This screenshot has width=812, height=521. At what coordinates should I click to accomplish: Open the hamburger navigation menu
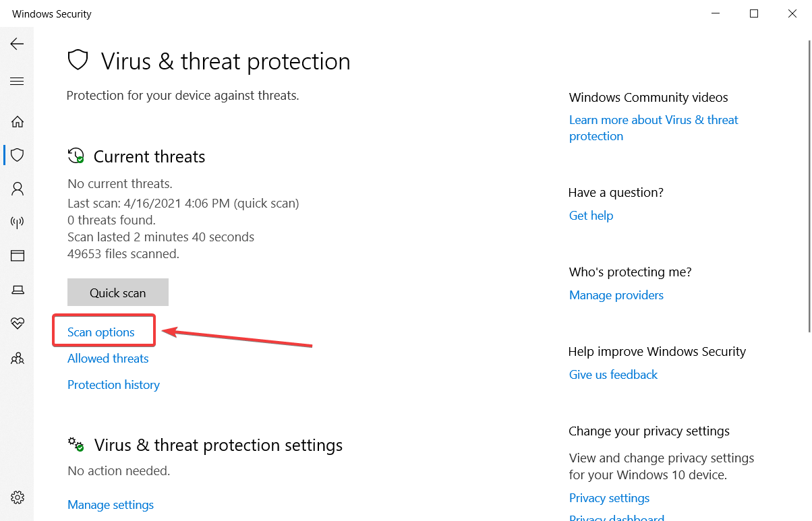click(x=17, y=82)
